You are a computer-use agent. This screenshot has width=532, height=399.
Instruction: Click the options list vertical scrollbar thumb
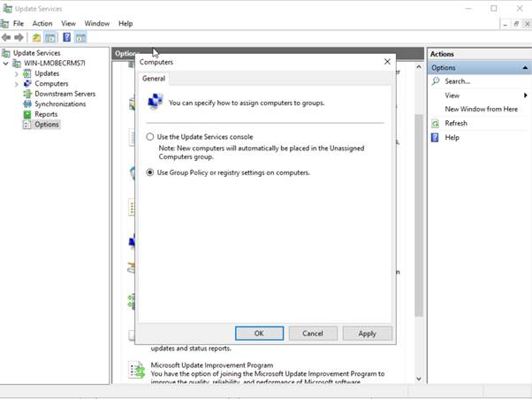coord(419,215)
